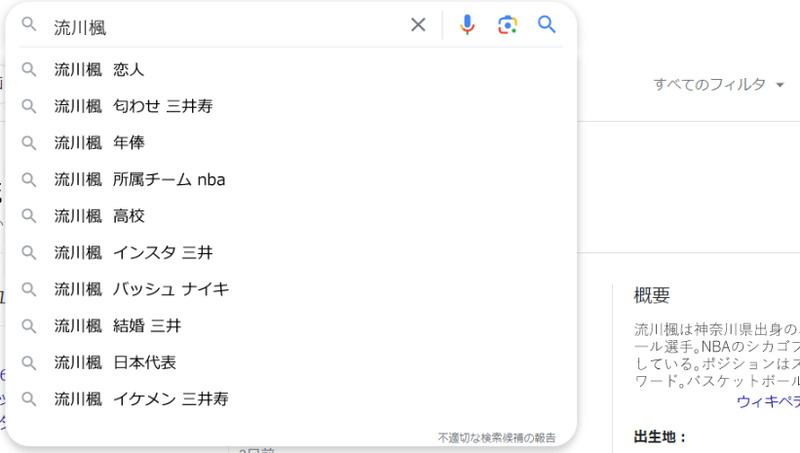Pick suggestion 流川楓 インスタ 三井
This screenshot has height=453, width=800.
click(133, 253)
